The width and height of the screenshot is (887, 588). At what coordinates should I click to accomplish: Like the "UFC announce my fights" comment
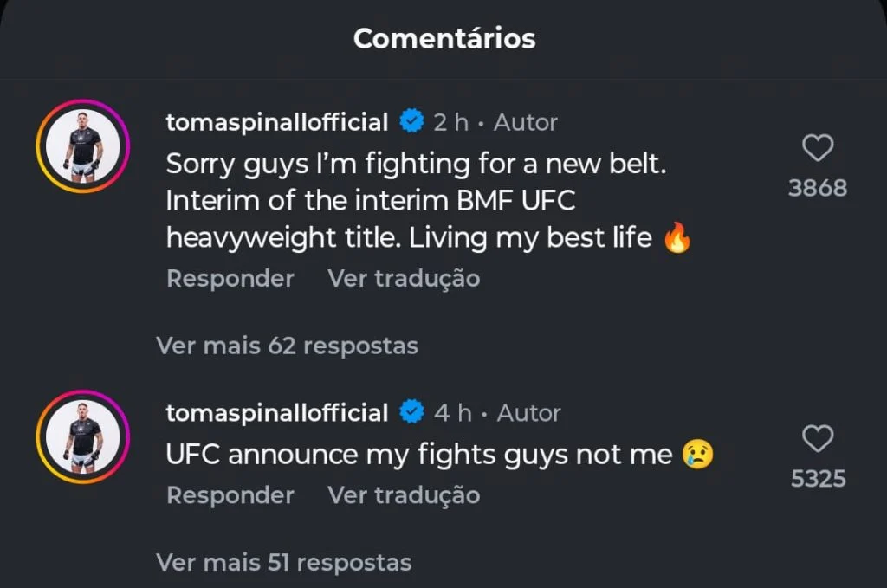(818, 439)
